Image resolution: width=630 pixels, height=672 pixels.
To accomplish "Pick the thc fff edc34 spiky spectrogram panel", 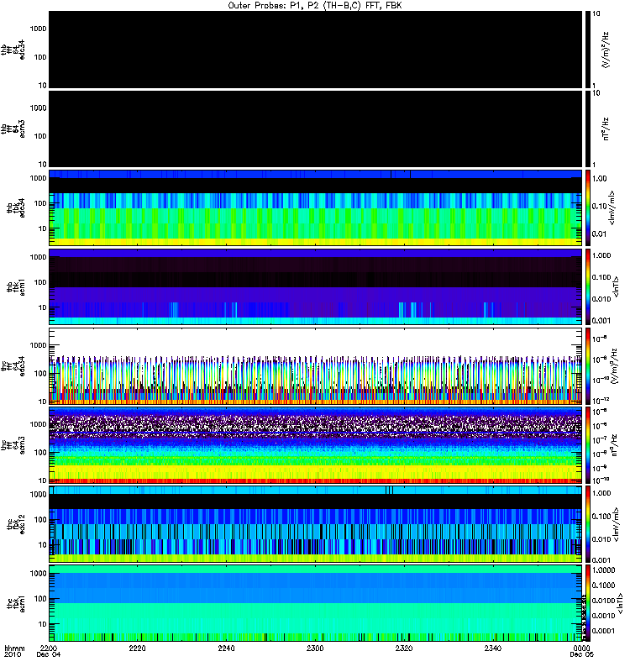I will [316, 366].
